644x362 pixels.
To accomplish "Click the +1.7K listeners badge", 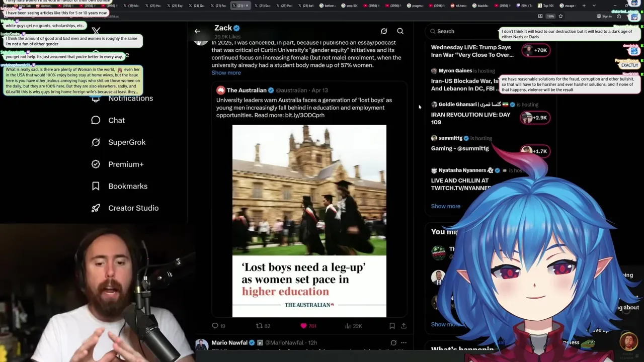I will coord(536,151).
